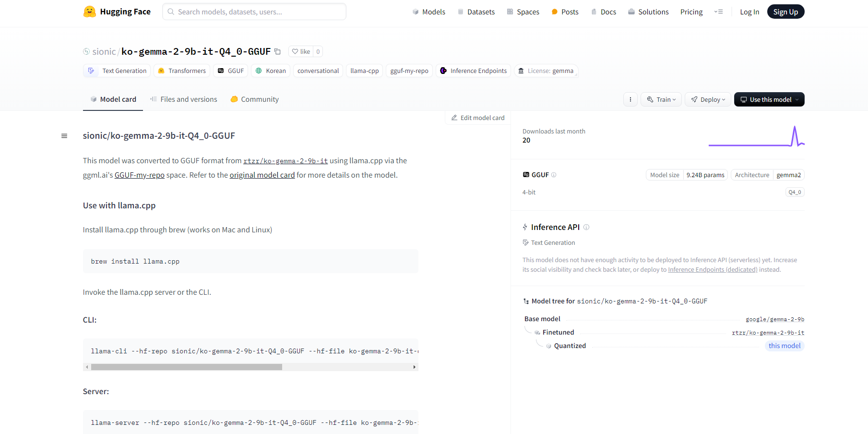Select the Inference Endpoints tag
The width and height of the screenshot is (868, 434).
tap(473, 71)
